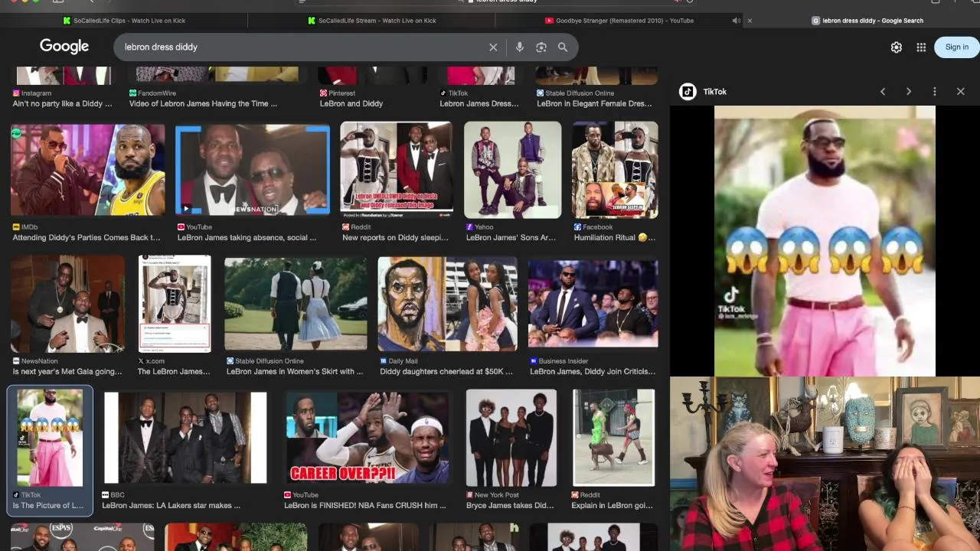
Task: Open TikTok source link in preview header
Action: 703,92
